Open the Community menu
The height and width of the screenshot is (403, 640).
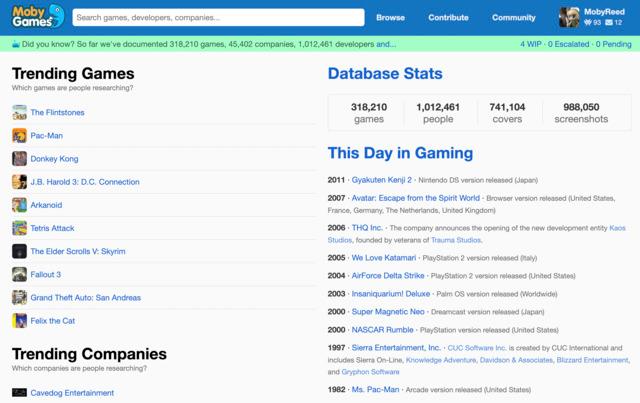coord(513,18)
